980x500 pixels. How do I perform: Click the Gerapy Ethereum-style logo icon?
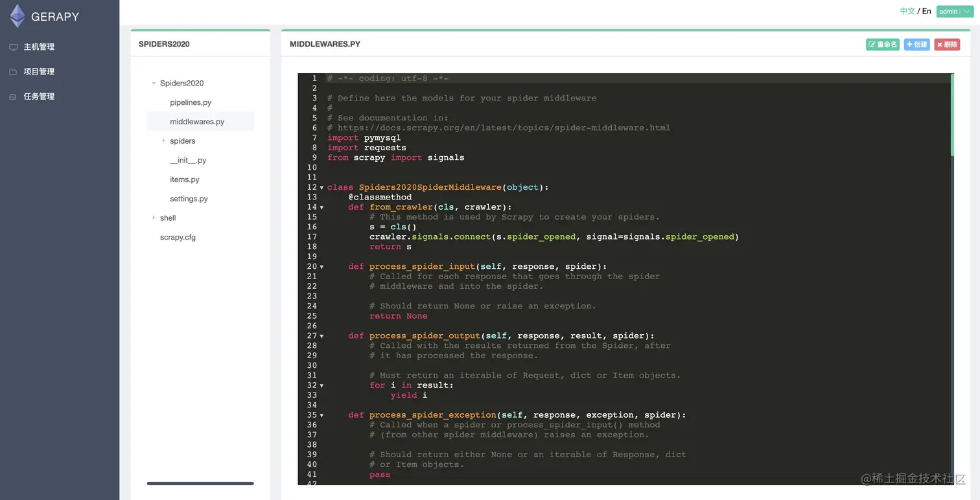tap(17, 16)
